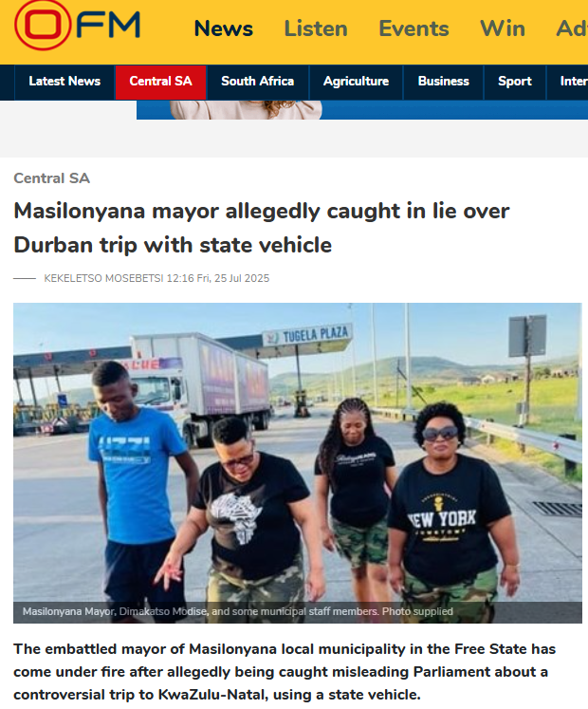This screenshot has height=709, width=588.
Task: Open the News main menu
Action: coord(223,28)
